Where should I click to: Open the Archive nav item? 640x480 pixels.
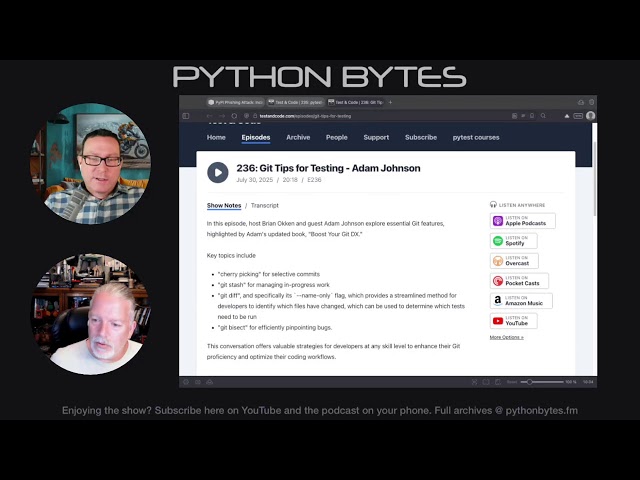coord(298,138)
